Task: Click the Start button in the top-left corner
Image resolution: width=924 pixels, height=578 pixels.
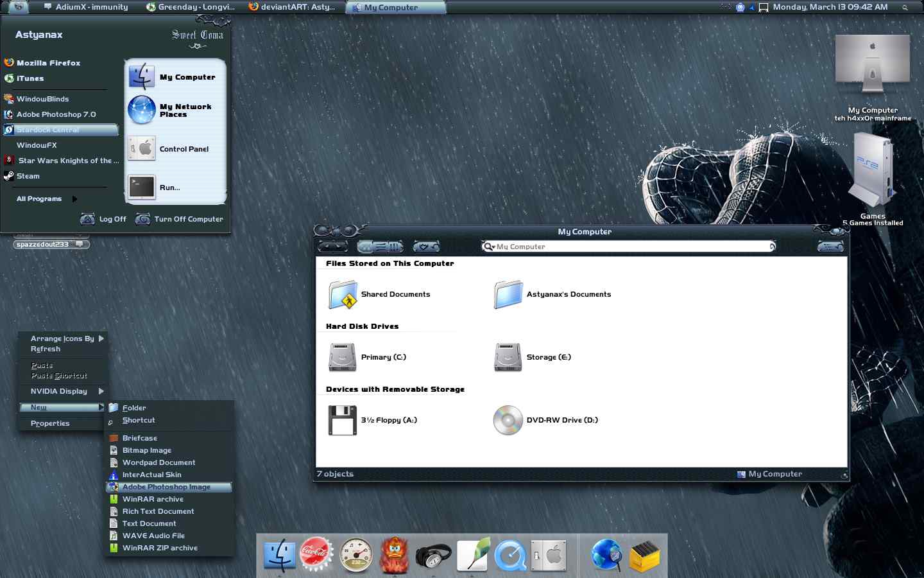Action: tap(19, 7)
